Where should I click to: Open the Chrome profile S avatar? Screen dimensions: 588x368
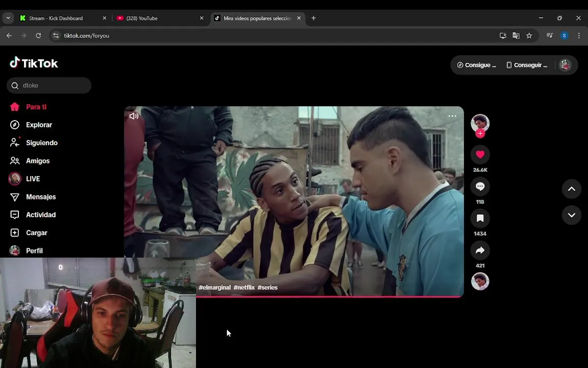click(x=565, y=36)
